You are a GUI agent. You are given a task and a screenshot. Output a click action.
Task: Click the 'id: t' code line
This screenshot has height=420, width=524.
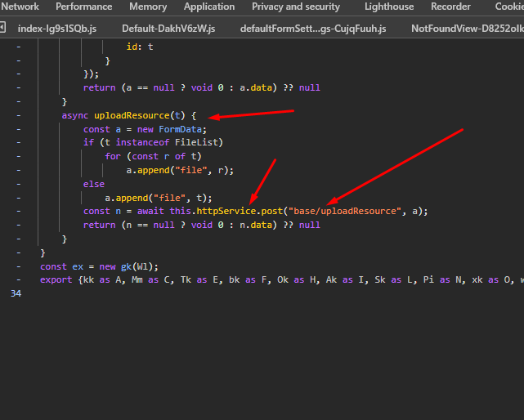[x=140, y=47]
